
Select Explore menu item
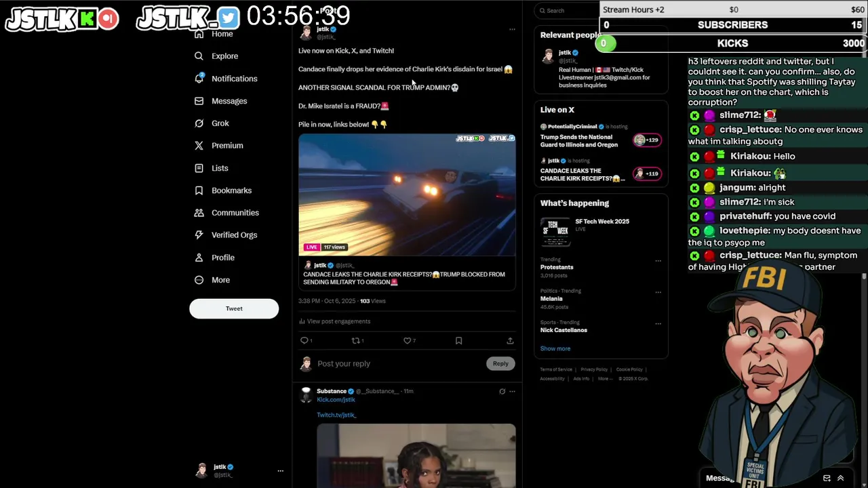224,56
